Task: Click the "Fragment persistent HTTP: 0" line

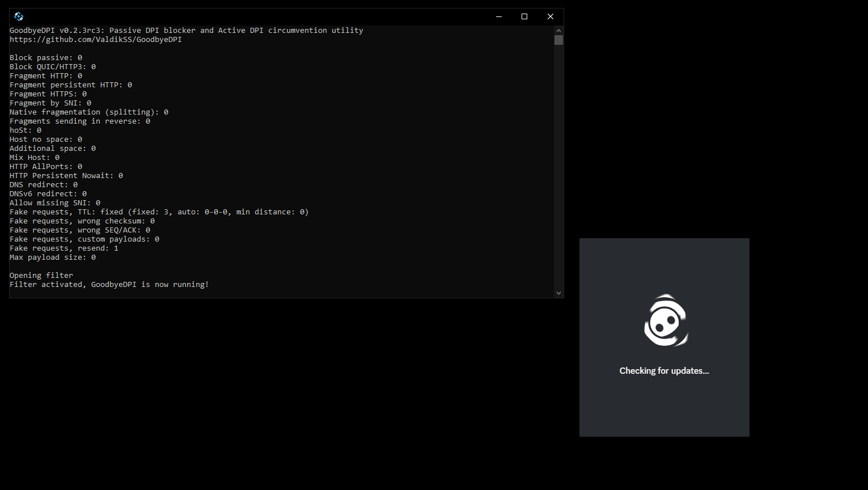Action: point(71,85)
